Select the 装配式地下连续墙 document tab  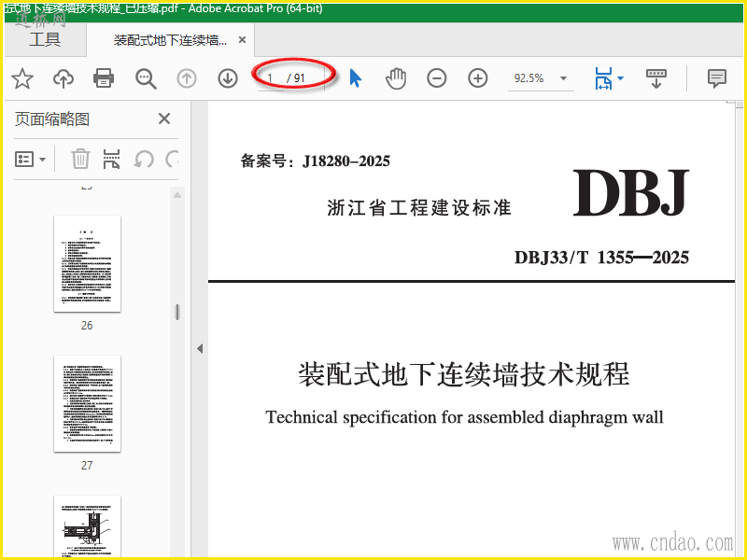(x=170, y=40)
